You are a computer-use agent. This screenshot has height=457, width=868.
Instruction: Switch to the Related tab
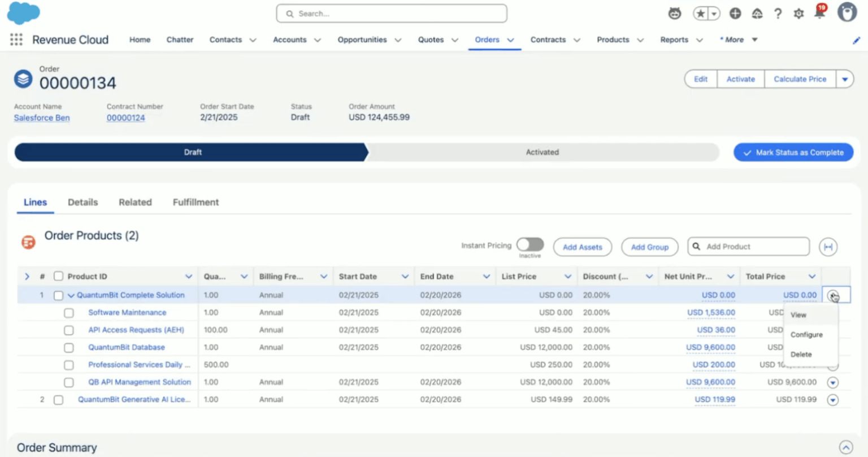(x=135, y=202)
